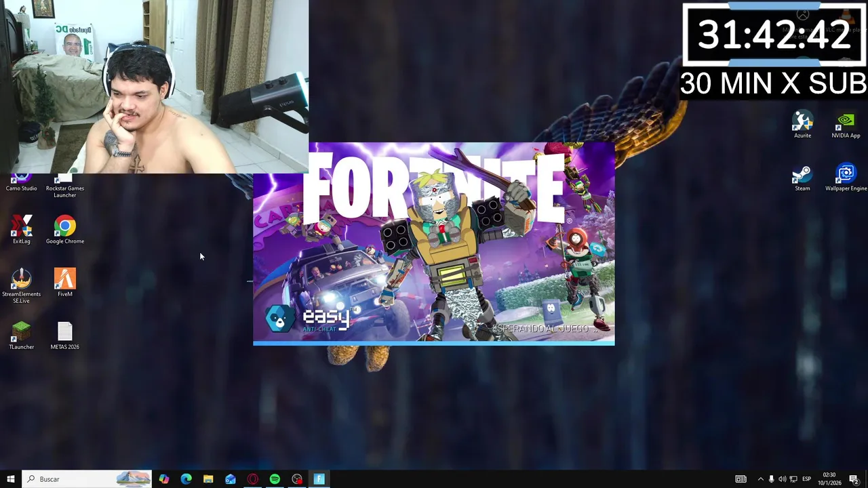Image resolution: width=868 pixels, height=488 pixels.
Task: Click the microphone tray icon
Action: [771, 479]
